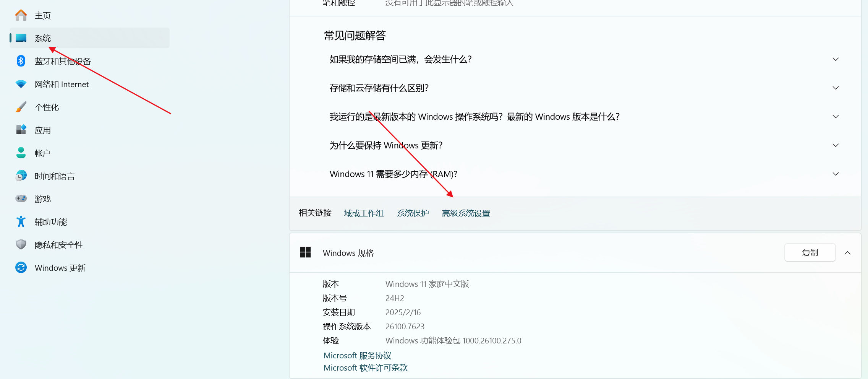Open 隐私和安全性 settings page

[89, 245]
